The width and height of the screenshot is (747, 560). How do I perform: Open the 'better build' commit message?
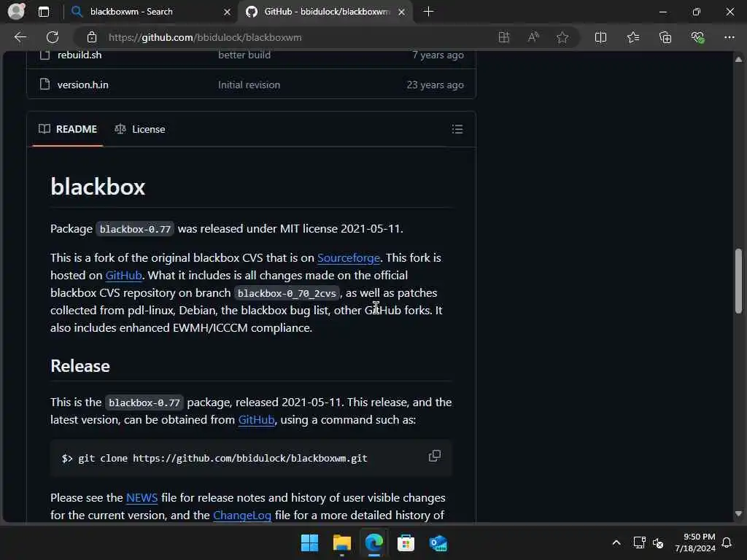click(244, 55)
